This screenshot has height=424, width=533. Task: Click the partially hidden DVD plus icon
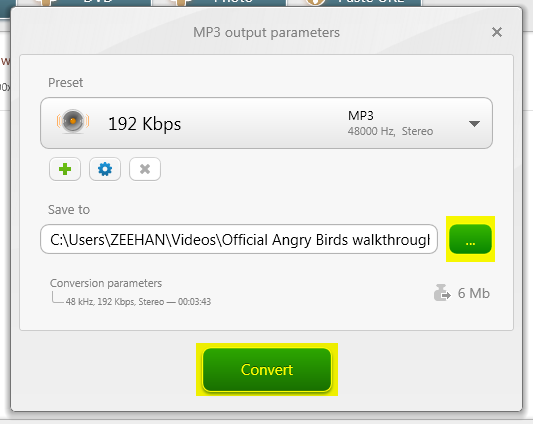click(x=46, y=3)
